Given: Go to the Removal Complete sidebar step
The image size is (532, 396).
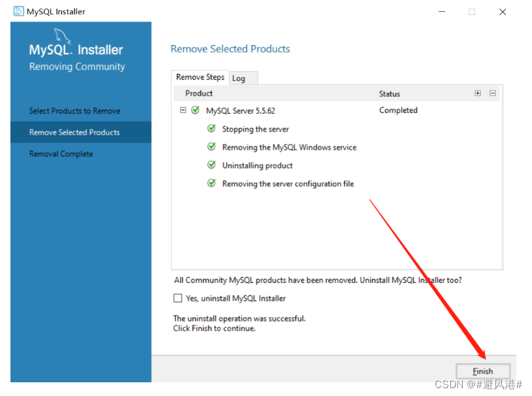Looking at the screenshot, I should coord(61,154).
